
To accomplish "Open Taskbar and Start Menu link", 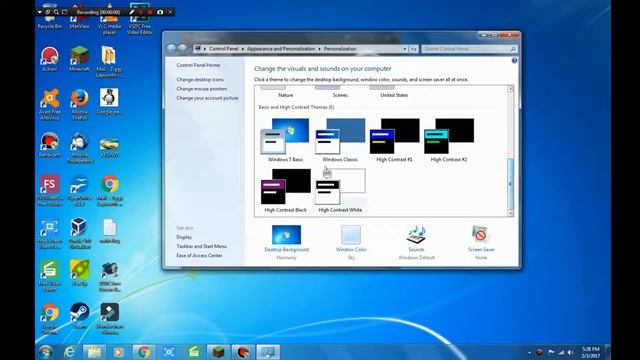I will pyautogui.click(x=202, y=246).
